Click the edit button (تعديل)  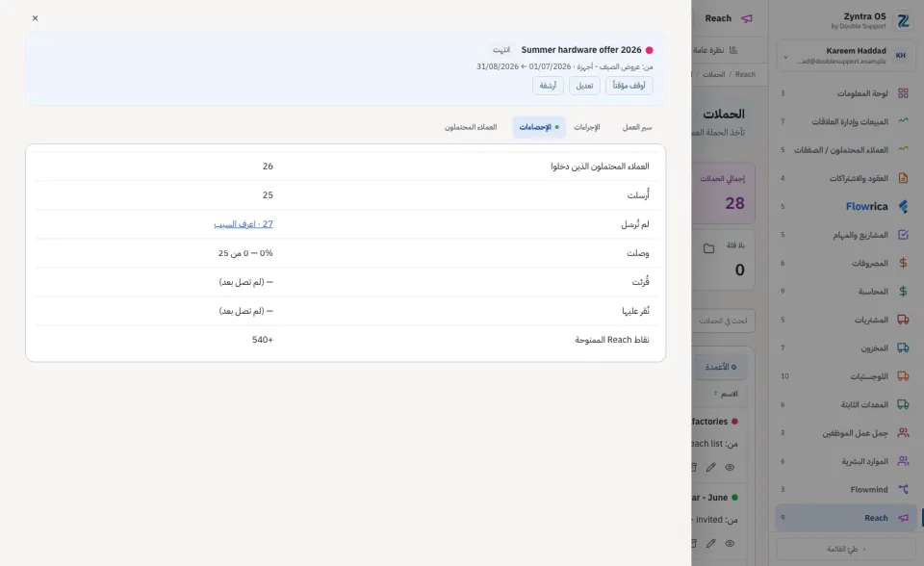[584, 86]
